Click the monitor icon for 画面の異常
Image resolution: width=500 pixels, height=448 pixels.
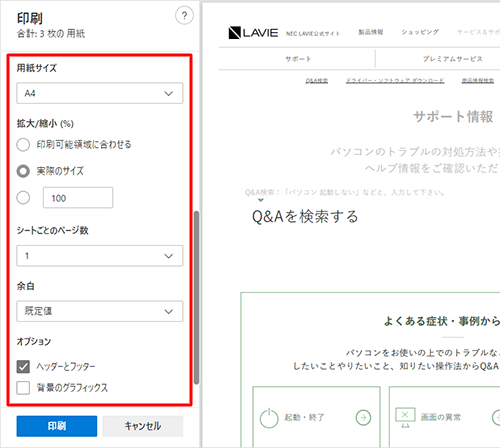pos(405,417)
